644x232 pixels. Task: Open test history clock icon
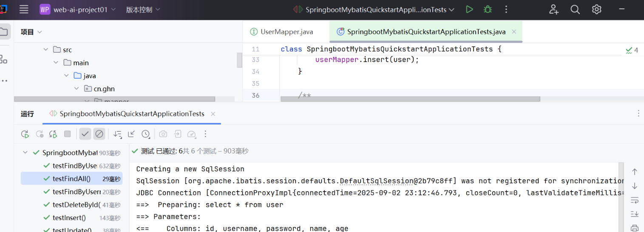(146, 134)
